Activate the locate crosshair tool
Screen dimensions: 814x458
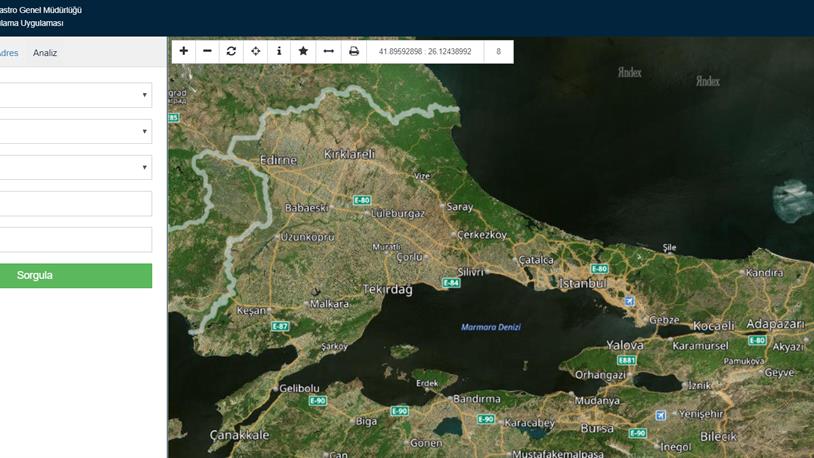tap(256, 51)
